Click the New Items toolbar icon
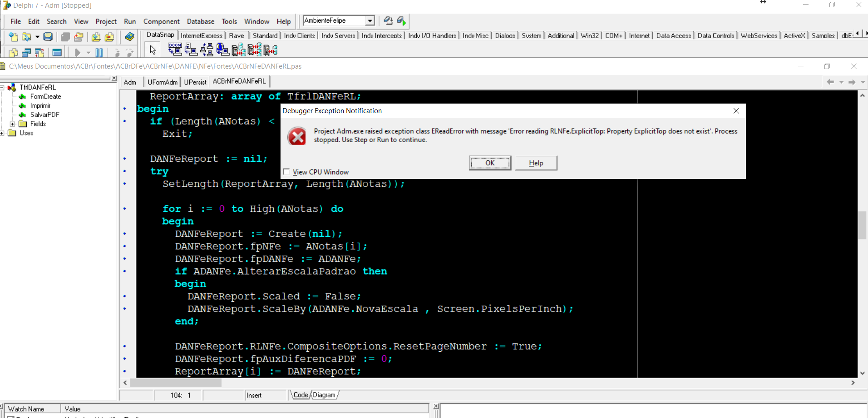The height and width of the screenshot is (418, 868). point(13,37)
